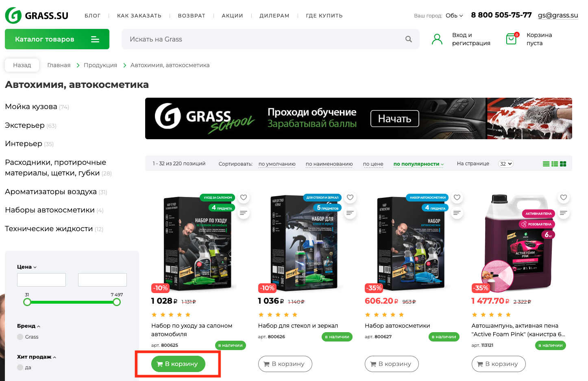Favorite the glass and mirror set
Image resolution: width=588 pixels, height=381 pixels.
[x=350, y=197]
